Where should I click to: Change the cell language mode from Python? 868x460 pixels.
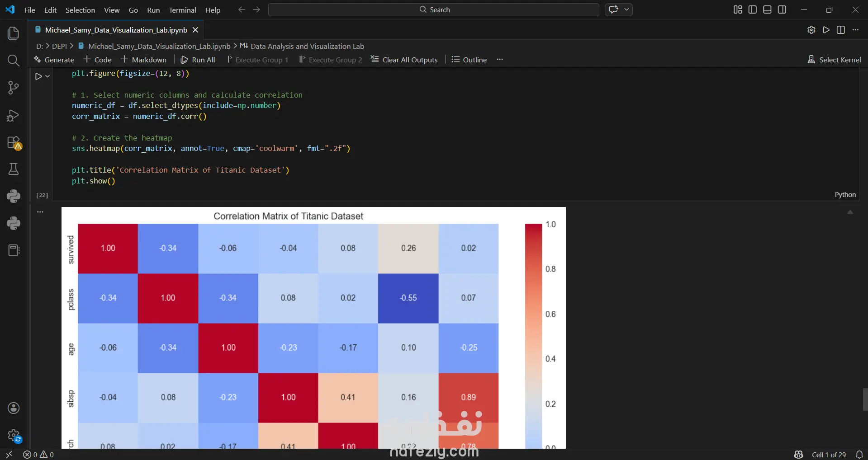845,195
